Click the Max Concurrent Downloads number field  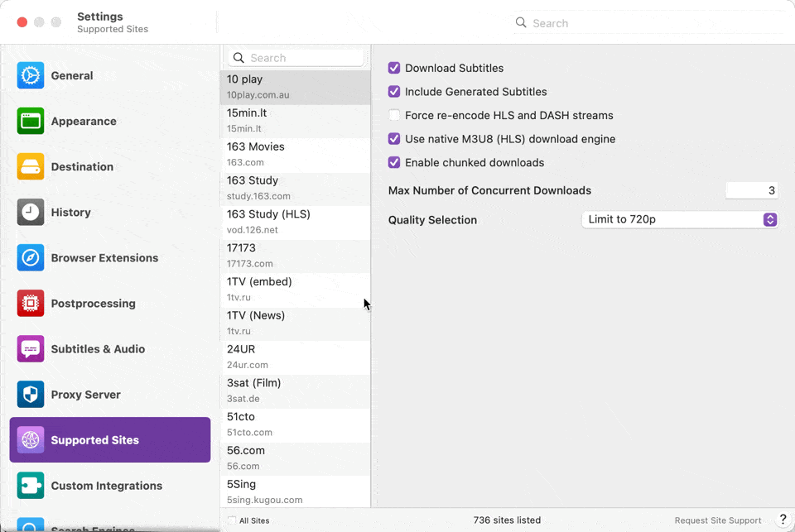click(751, 190)
